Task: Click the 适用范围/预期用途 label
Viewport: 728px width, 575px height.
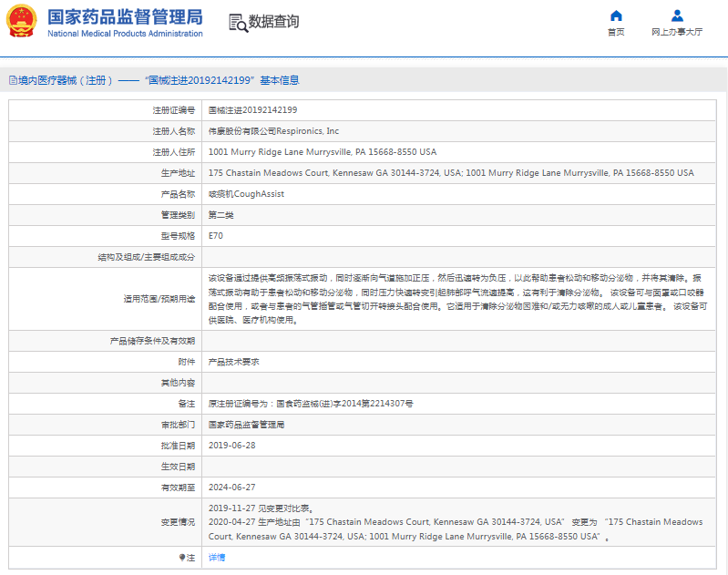Action: coord(159,299)
